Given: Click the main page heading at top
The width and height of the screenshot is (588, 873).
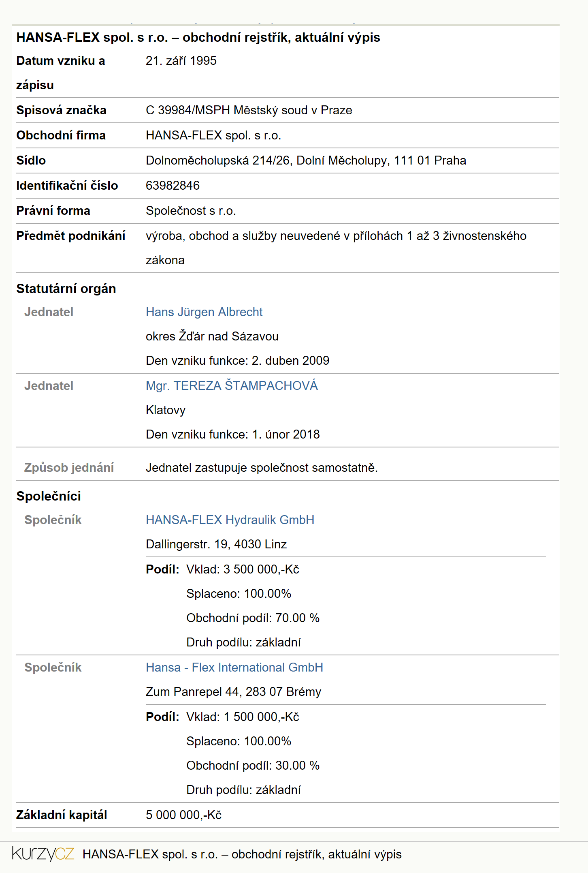Looking at the screenshot, I should coord(198,38).
